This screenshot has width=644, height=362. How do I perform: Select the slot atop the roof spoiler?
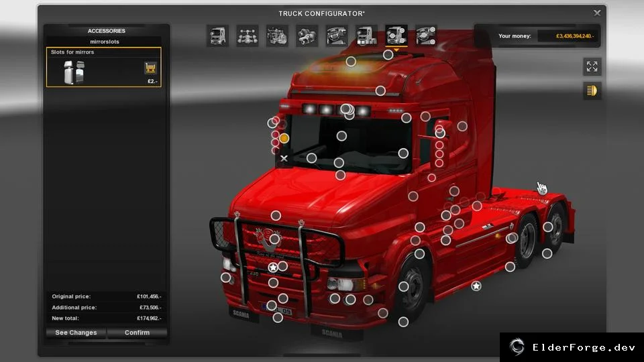point(388,54)
